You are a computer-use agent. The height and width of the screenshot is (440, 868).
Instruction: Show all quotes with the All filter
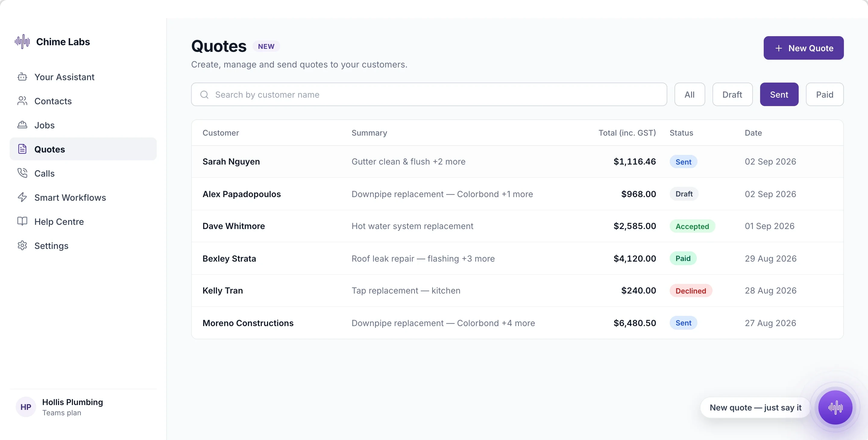[x=689, y=94]
